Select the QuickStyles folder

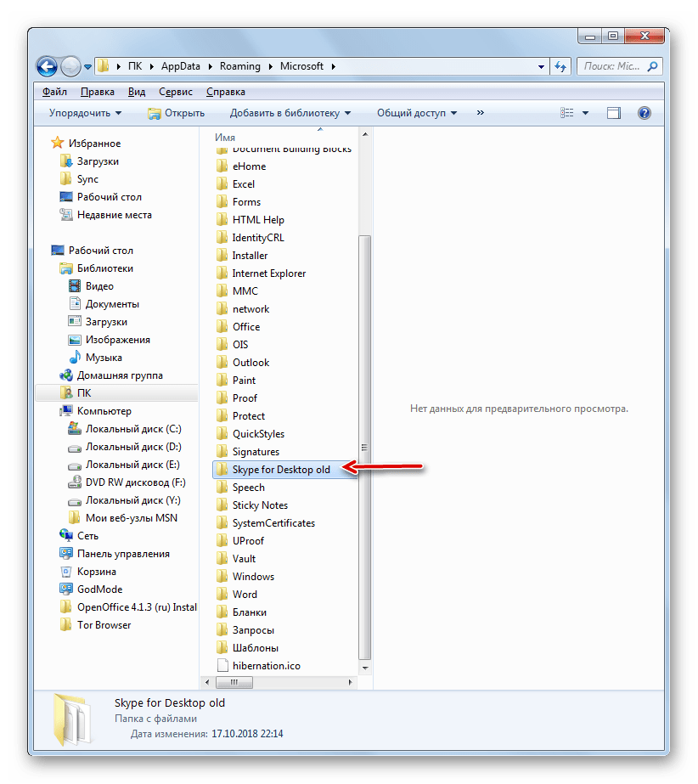(x=250, y=434)
